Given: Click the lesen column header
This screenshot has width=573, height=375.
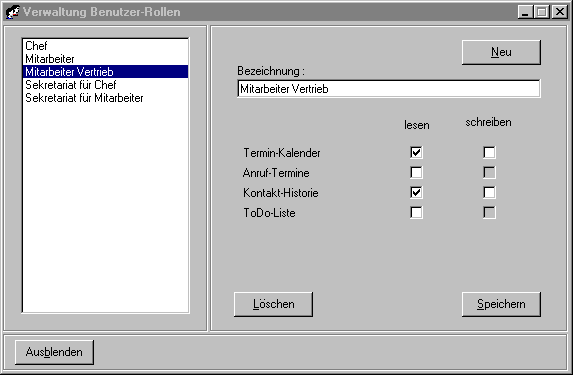Looking at the screenshot, I should [417, 125].
